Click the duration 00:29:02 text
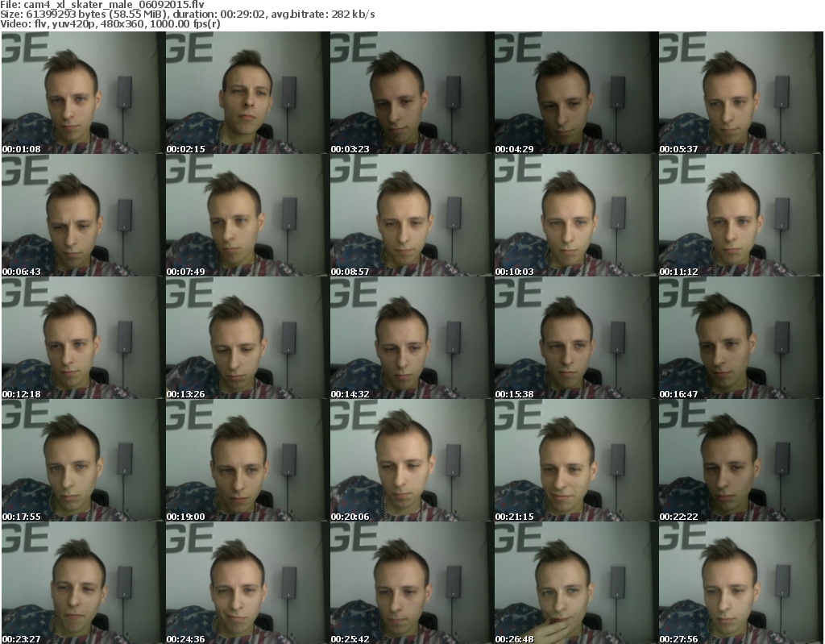825x644 pixels. point(219,15)
